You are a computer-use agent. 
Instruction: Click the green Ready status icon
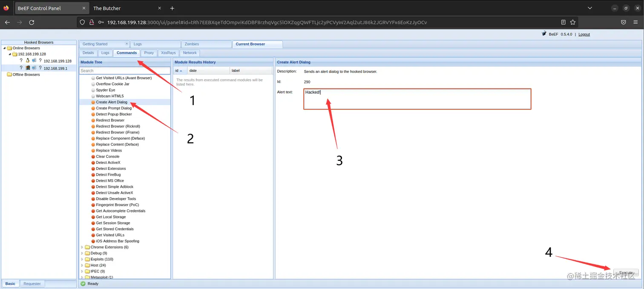coord(83,283)
